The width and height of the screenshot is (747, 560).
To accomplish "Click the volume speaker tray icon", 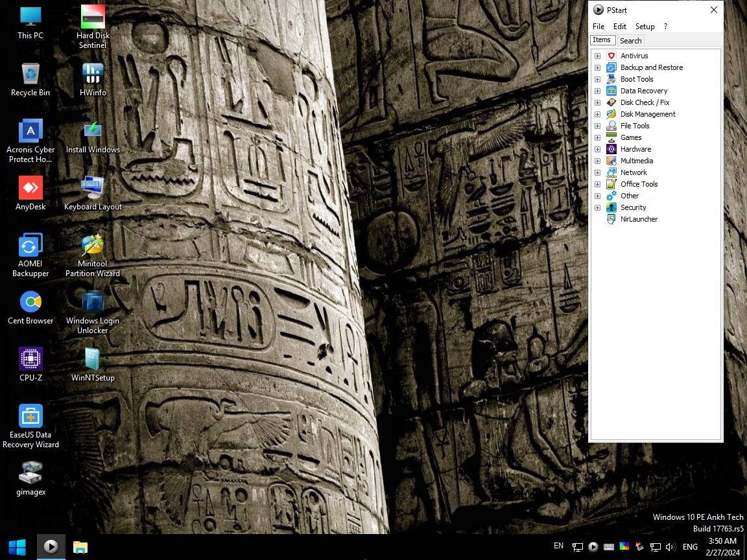I will (x=670, y=547).
